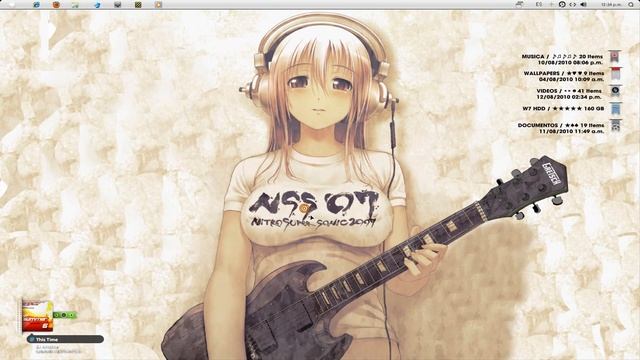Open the volume speaker tray icon

[x=584, y=4]
